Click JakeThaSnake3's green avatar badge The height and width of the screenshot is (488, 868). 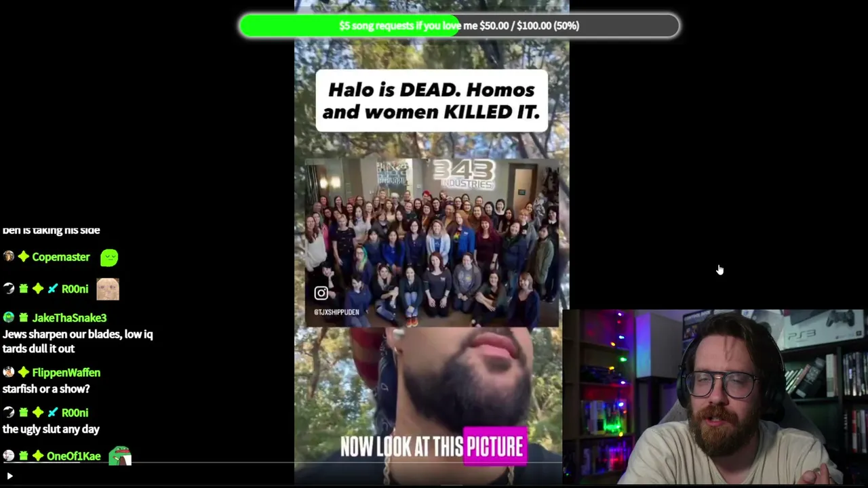(x=8, y=317)
